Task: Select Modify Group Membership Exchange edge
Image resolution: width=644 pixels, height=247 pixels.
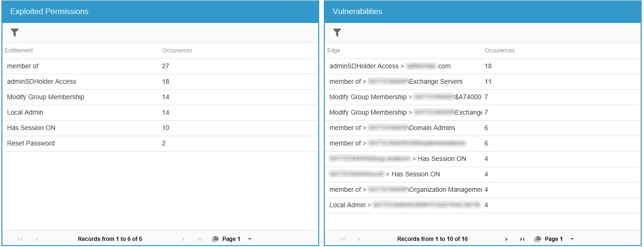Action: 483,113
